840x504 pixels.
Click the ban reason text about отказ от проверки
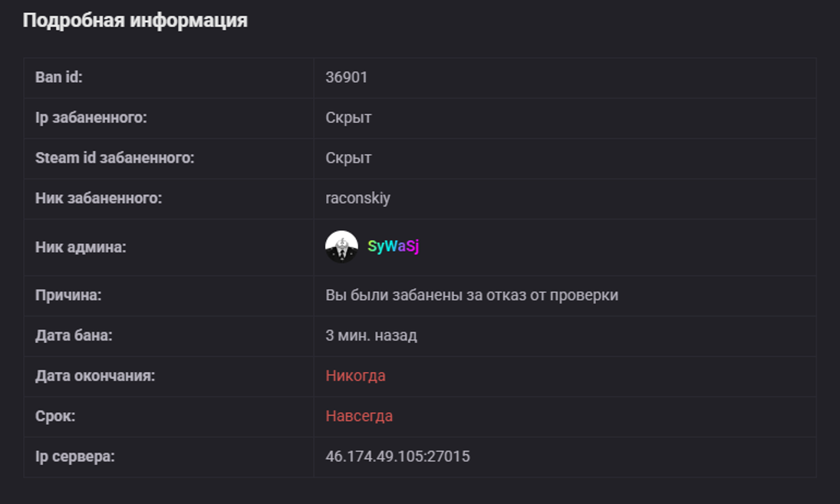coord(472,295)
